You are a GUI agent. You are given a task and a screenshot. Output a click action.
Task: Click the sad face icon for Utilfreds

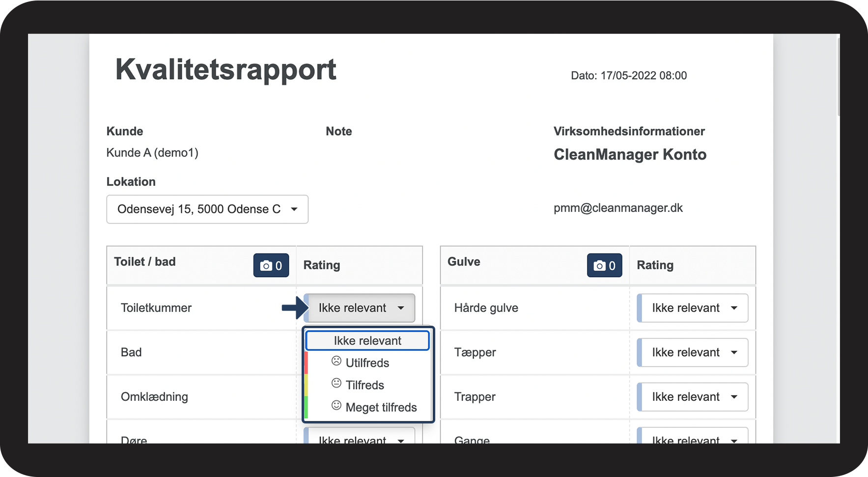[336, 361]
